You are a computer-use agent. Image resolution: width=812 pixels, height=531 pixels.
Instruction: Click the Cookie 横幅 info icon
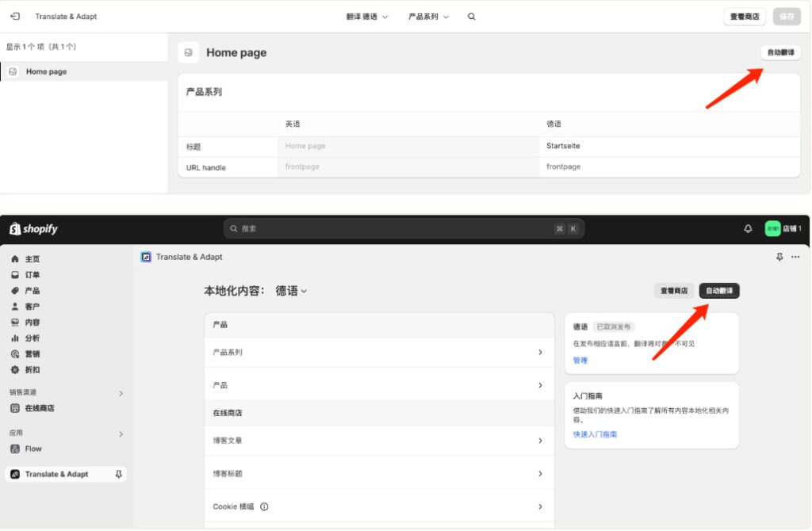click(264, 506)
